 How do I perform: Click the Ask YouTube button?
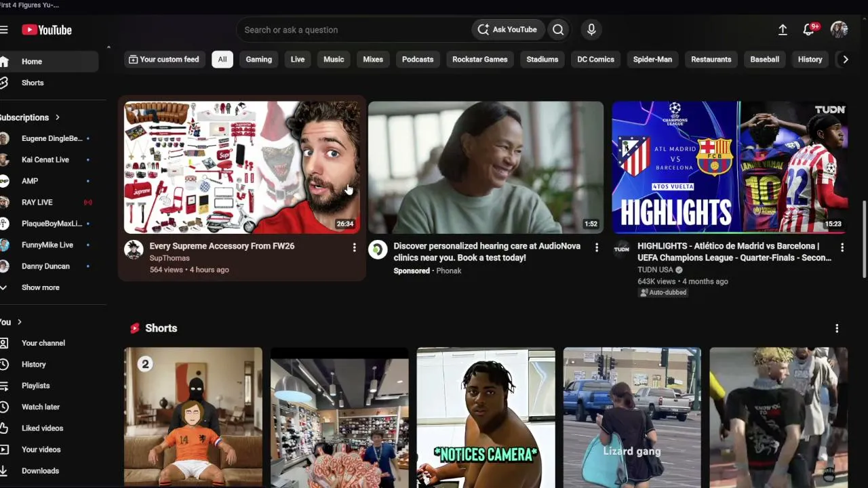(507, 30)
